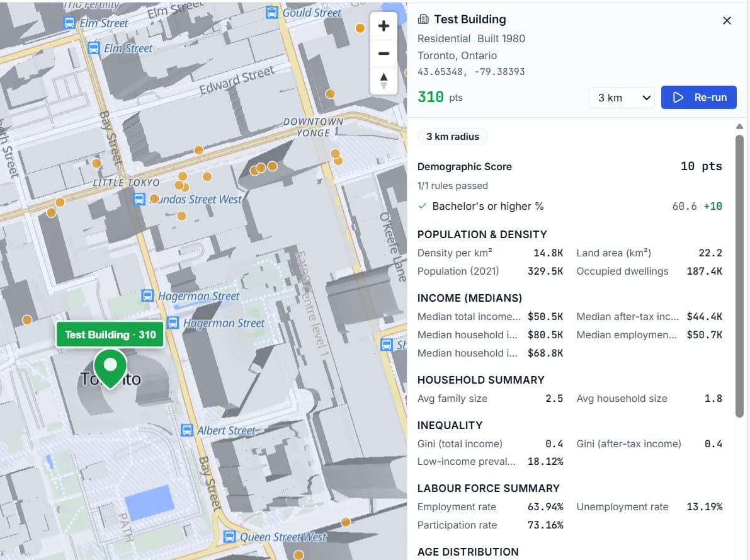Viewport: 750px width, 560px height.
Task: Select the transit station icon near Gould Street
Action: 271,12
